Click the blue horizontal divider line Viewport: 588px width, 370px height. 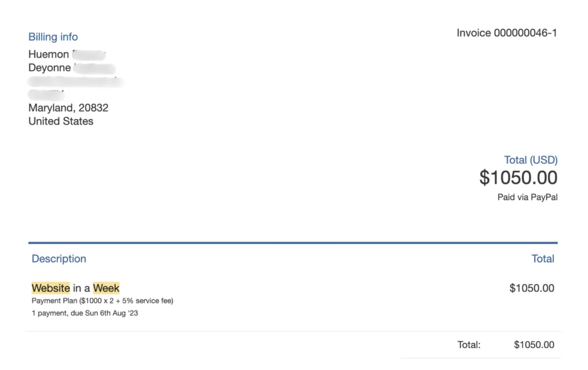click(293, 243)
